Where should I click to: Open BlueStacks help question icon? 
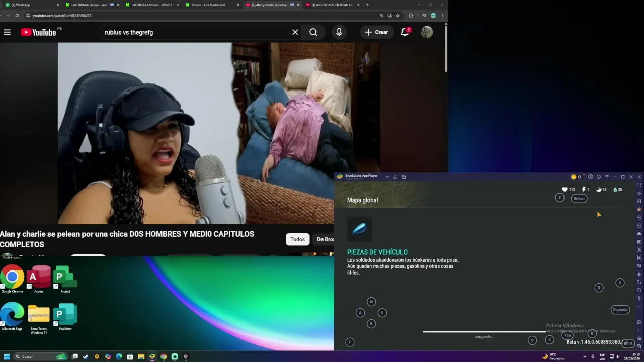[599, 177]
